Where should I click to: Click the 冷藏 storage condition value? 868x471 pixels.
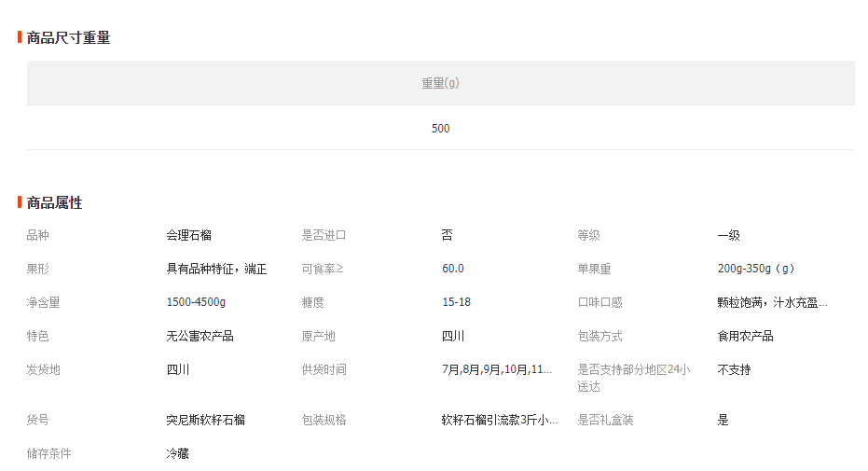pyautogui.click(x=177, y=453)
